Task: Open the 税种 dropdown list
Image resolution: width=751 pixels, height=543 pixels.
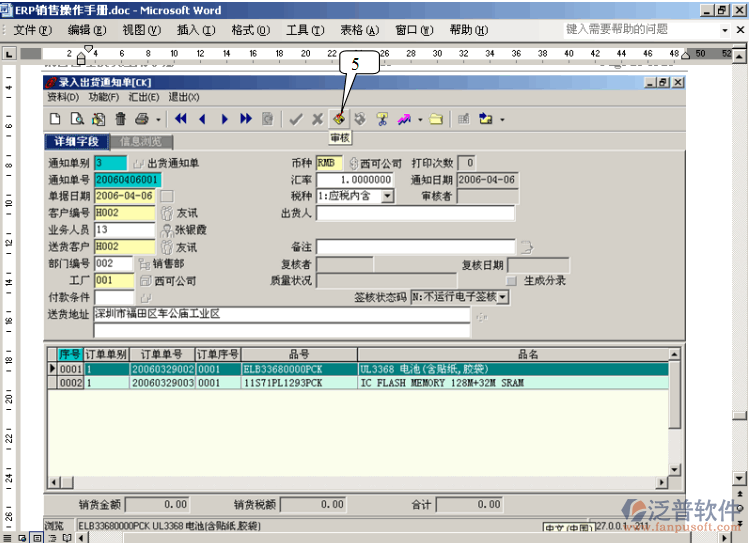Action: pyautogui.click(x=387, y=196)
